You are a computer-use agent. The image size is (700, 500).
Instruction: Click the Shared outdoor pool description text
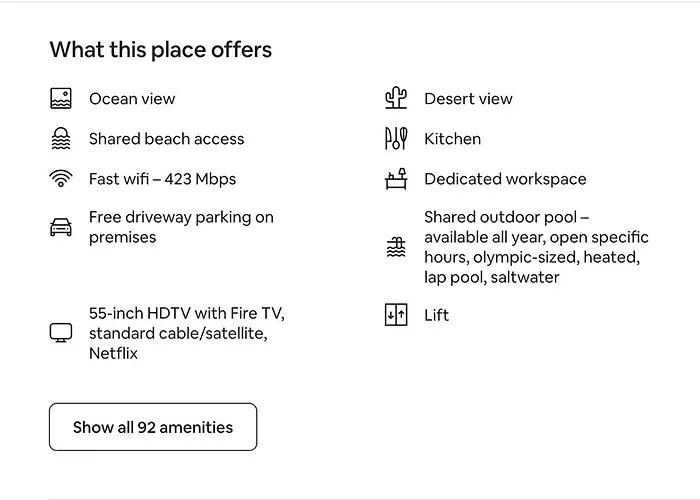click(536, 247)
